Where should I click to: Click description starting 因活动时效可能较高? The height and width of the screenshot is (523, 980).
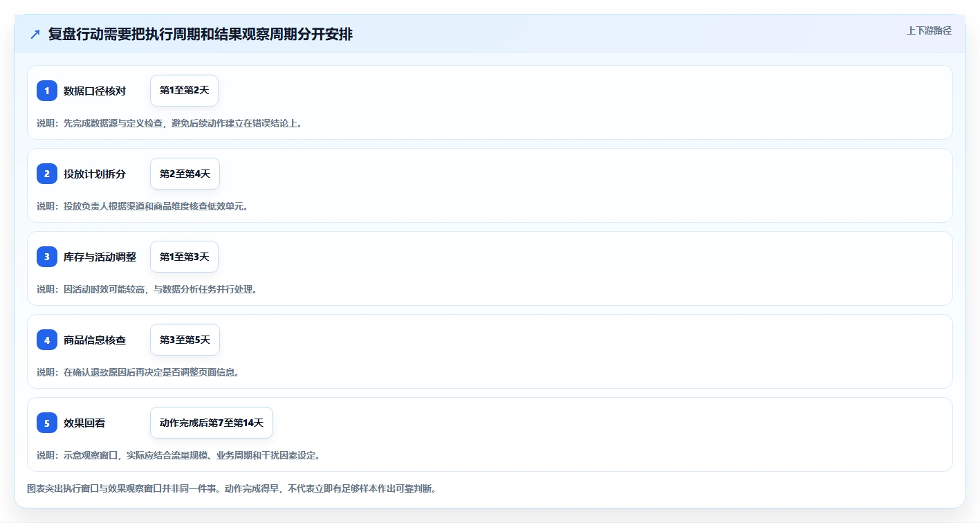147,289
